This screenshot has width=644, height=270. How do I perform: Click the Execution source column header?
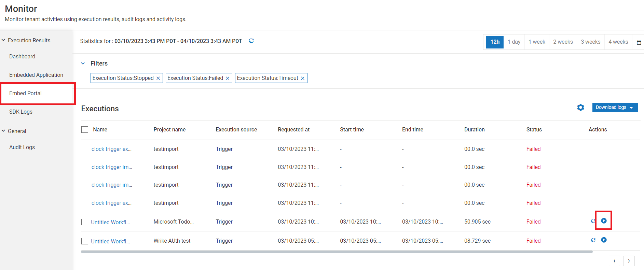click(x=236, y=130)
